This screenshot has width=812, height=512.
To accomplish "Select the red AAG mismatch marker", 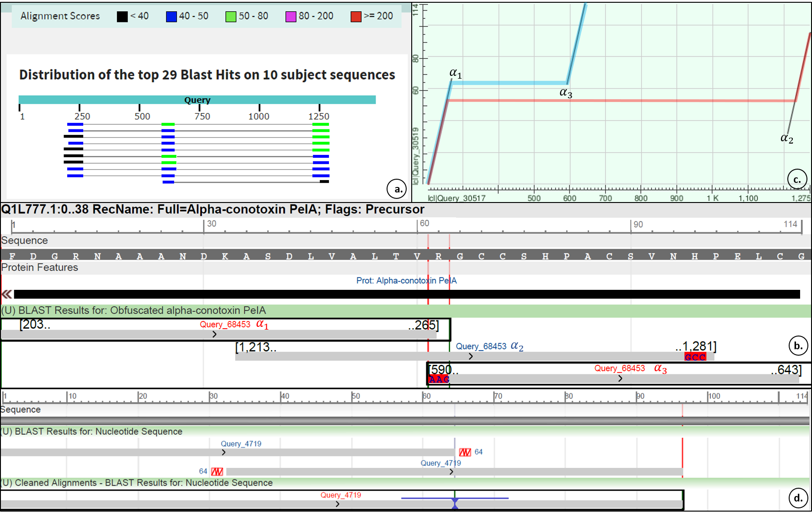I will pyautogui.click(x=439, y=379).
